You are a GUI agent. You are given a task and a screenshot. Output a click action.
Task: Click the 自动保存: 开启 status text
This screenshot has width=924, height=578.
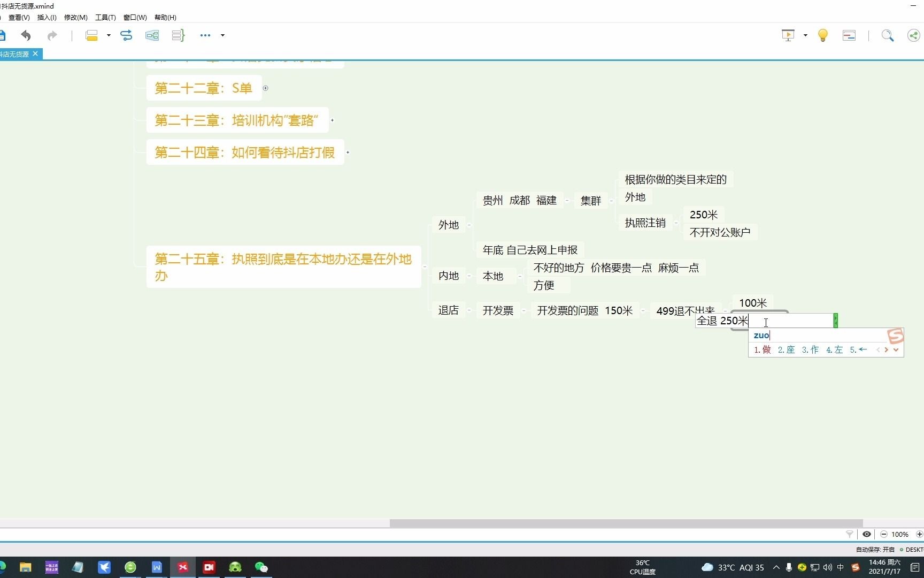click(x=875, y=550)
